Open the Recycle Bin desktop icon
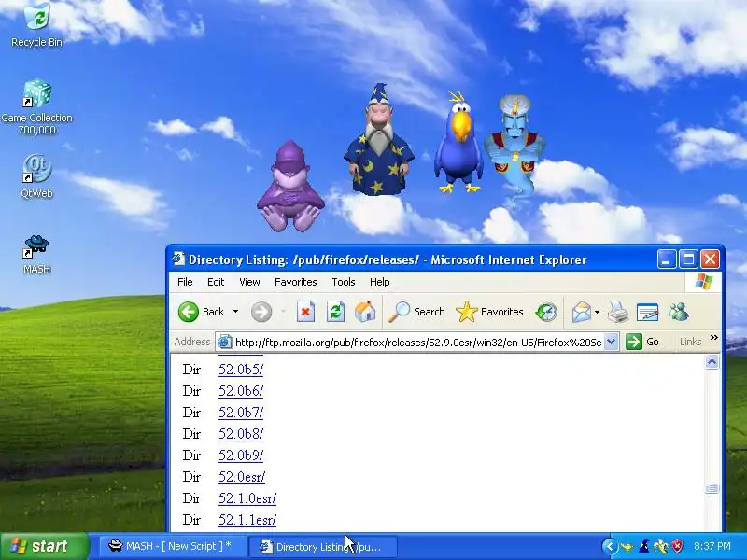 (x=36, y=24)
